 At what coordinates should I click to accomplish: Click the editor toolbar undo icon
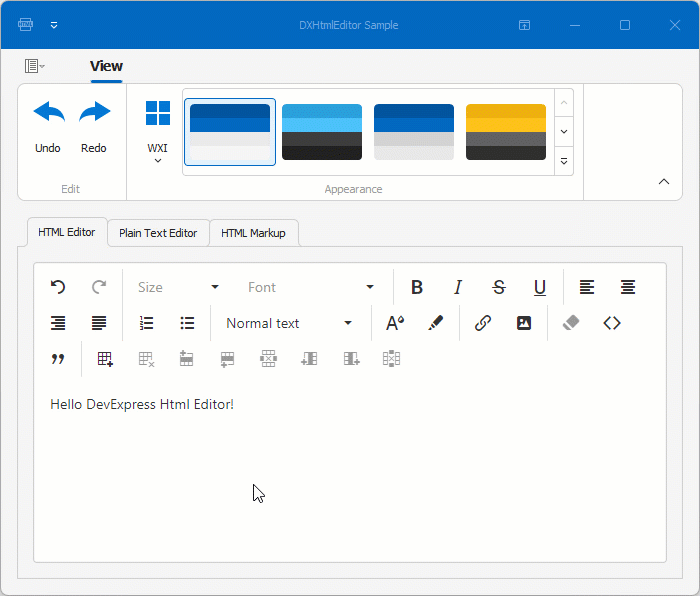[x=58, y=287]
